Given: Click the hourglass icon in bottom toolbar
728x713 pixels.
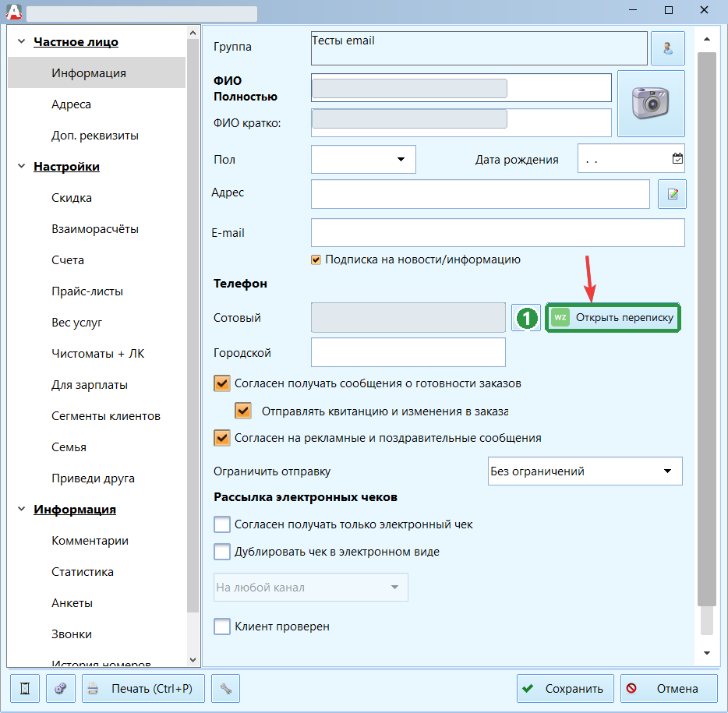Looking at the screenshot, I should (x=25, y=688).
